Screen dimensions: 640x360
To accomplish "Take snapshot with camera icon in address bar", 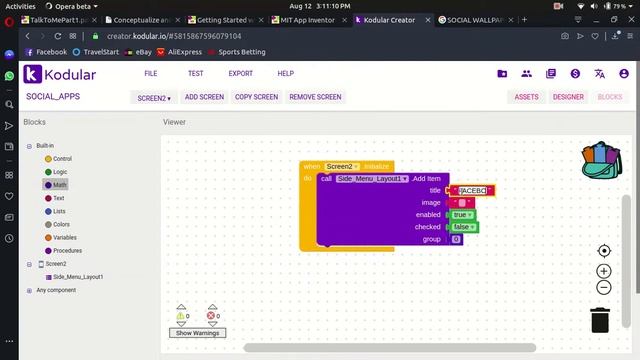I will 564,36.
